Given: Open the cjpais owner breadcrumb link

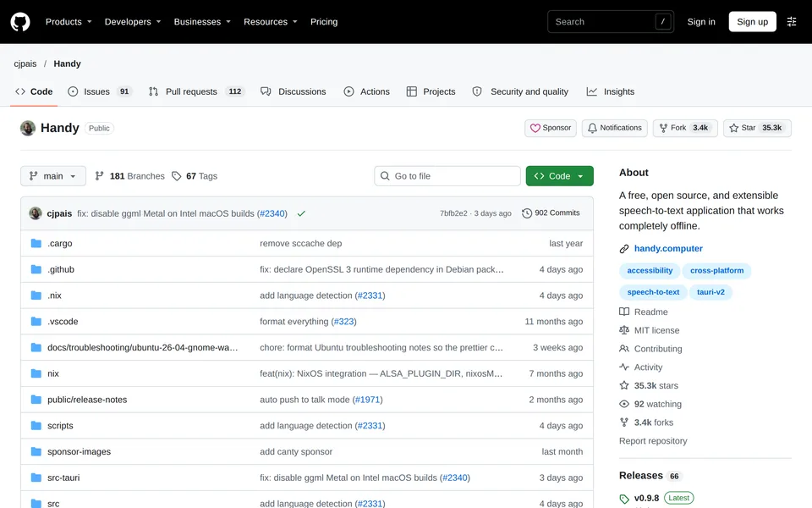Looking at the screenshot, I should click(25, 63).
